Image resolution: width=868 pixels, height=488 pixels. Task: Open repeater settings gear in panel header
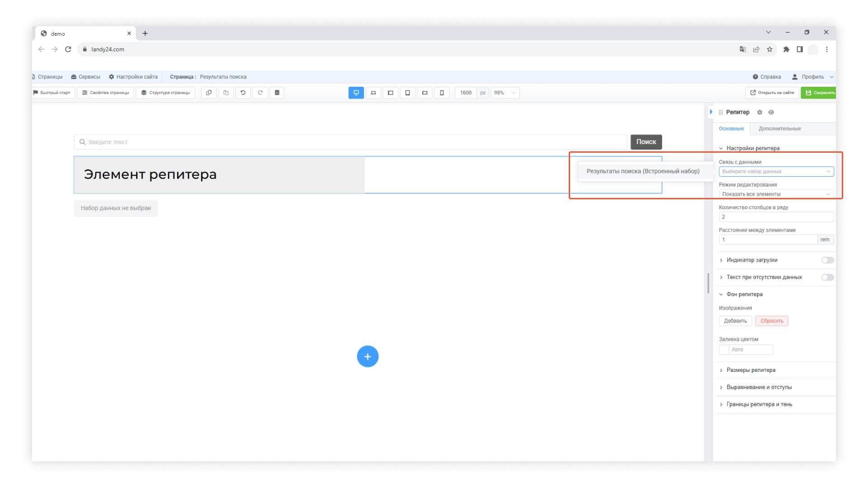click(759, 112)
